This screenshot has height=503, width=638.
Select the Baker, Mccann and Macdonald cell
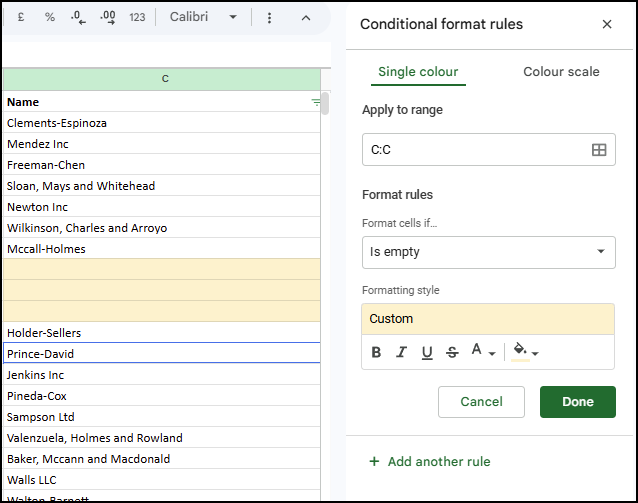162,459
